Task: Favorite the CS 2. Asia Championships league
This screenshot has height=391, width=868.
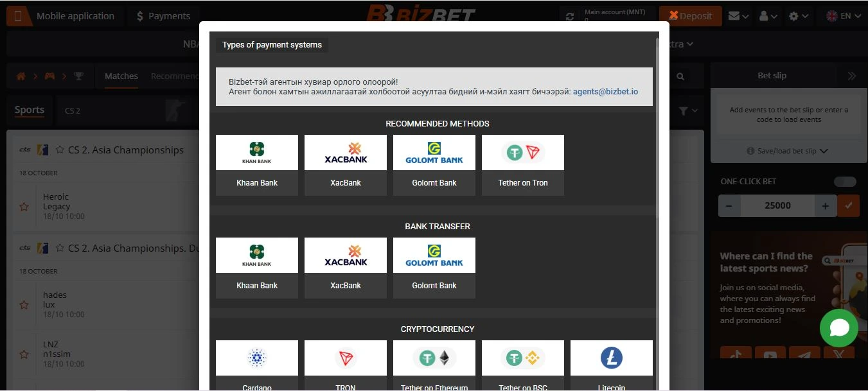Action: click(x=60, y=150)
